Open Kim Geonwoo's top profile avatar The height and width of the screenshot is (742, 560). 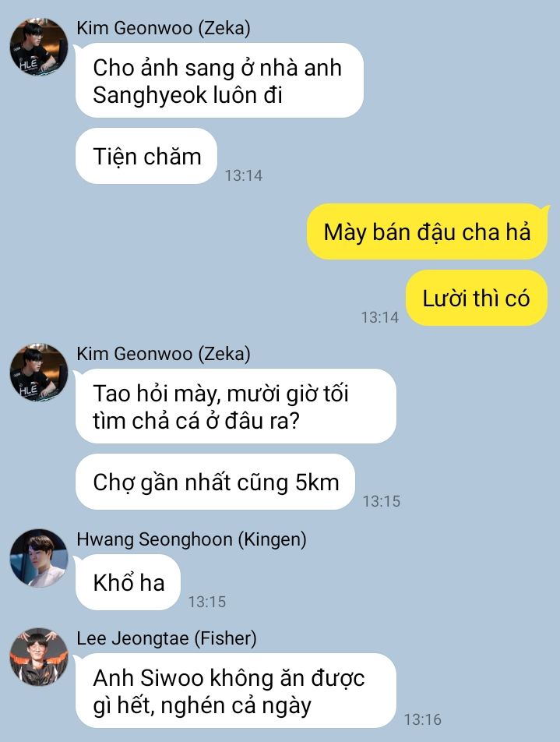click(x=39, y=47)
